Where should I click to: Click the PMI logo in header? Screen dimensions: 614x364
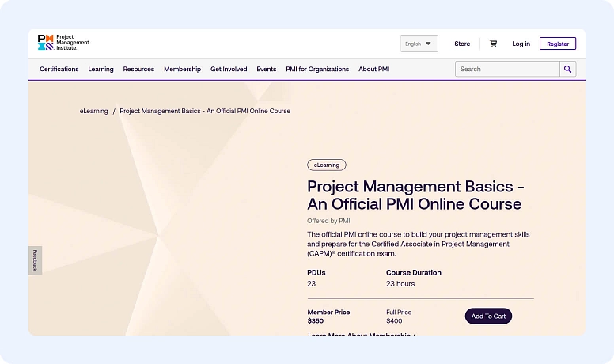pos(63,42)
